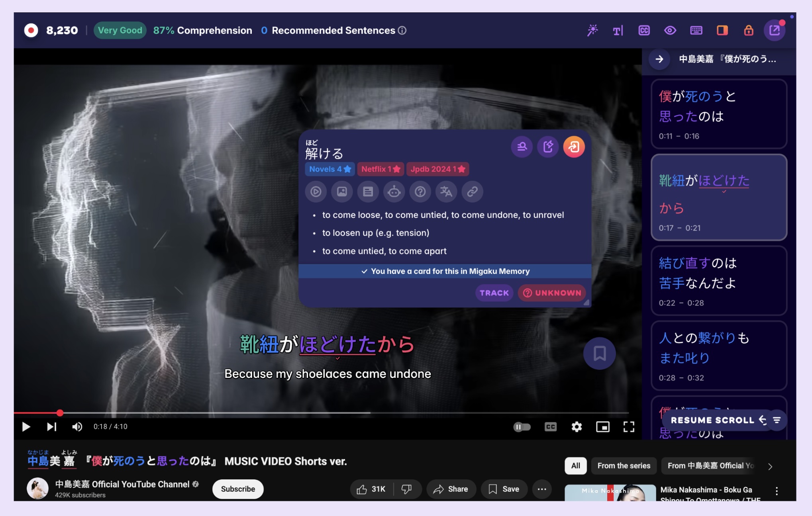Image resolution: width=812 pixels, height=516 pixels.
Task: Toggle closed captions in the Migaku toolbar
Action: 644,30
